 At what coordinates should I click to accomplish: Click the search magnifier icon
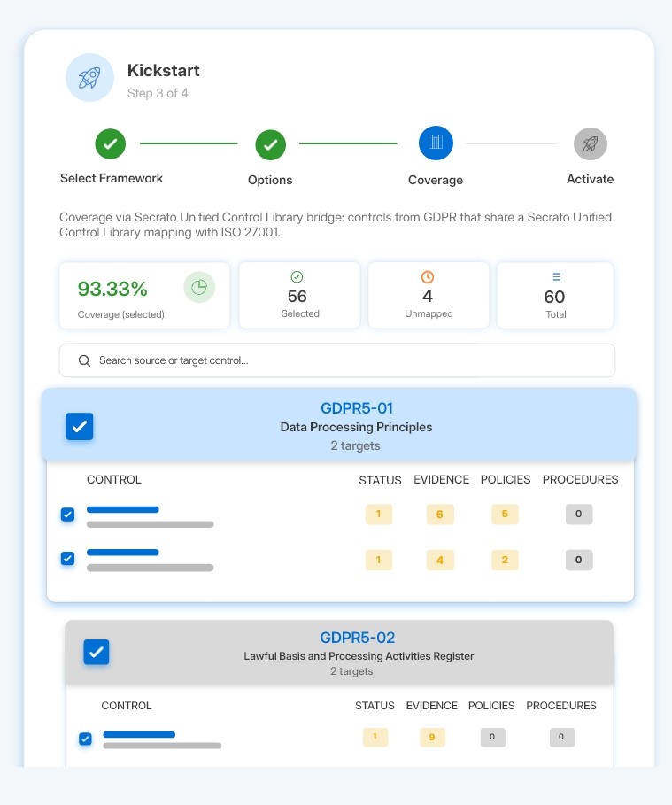pyautogui.click(x=85, y=360)
